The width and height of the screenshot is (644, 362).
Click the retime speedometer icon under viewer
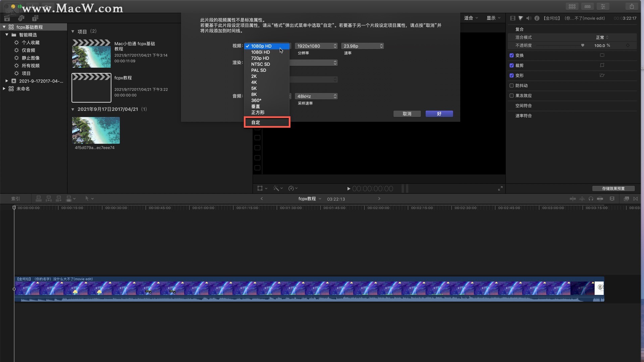[291, 188]
